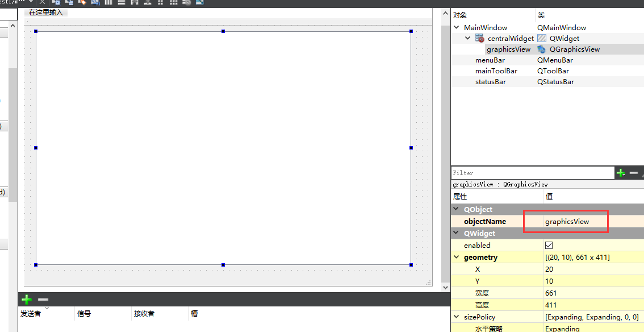Select the Edit Tab Order toolbar icon
The image size is (644, 332).
click(94, 2)
